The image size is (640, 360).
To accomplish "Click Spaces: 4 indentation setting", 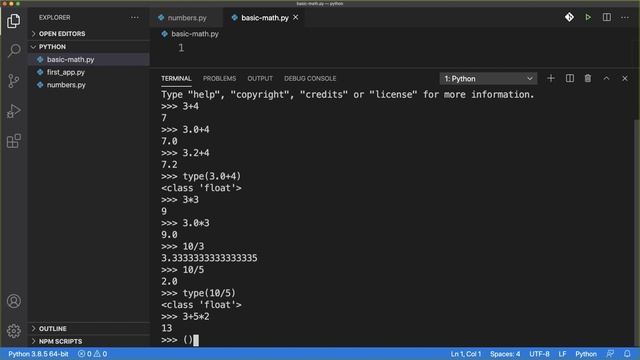I will tap(505, 353).
